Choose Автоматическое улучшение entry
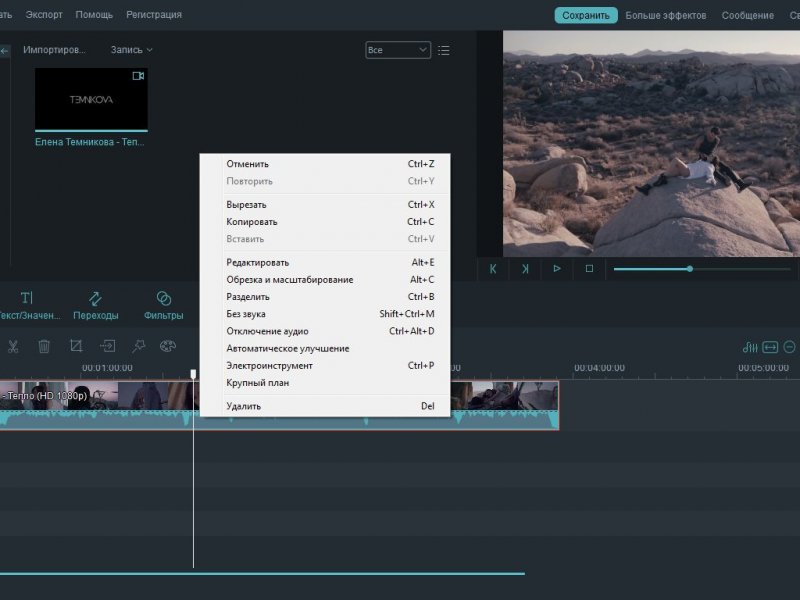 [324, 348]
